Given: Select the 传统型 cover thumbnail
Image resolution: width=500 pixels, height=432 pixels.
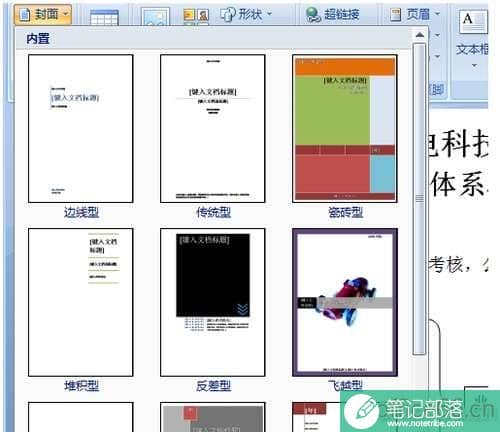Looking at the screenshot, I should [213, 129].
